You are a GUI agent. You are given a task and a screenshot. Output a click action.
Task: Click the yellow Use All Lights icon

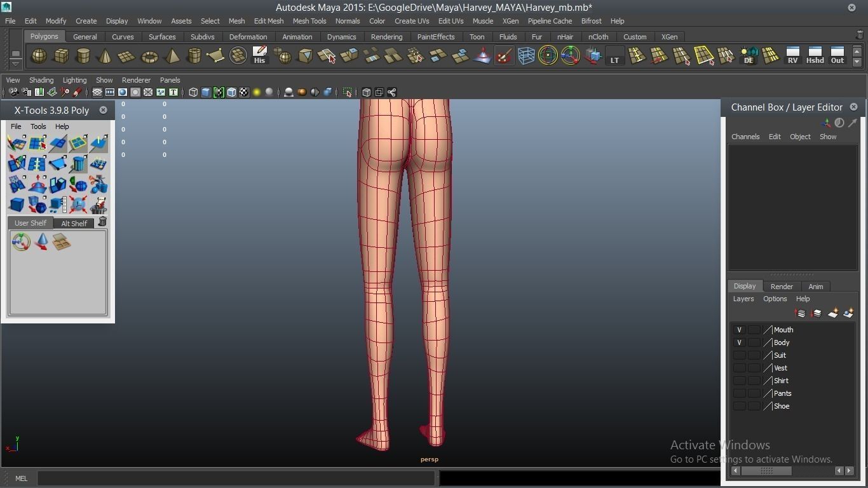coord(257,92)
